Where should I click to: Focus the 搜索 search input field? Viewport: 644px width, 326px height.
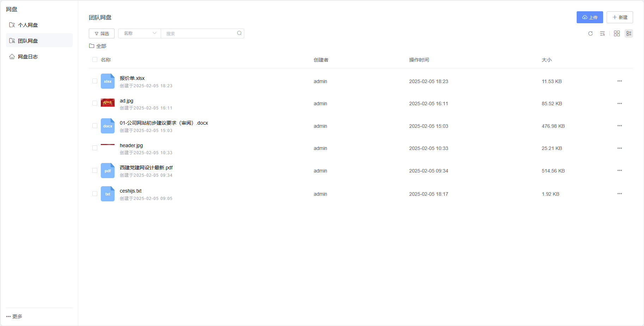(x=199, y=33)
